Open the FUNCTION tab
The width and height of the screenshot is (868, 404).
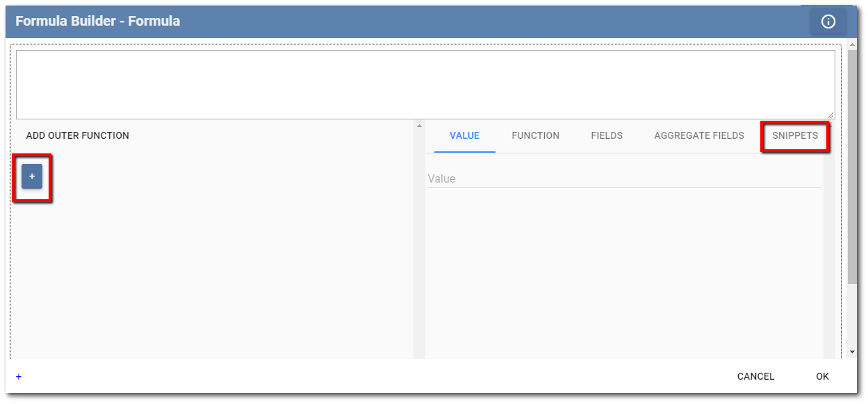point(535,135)
